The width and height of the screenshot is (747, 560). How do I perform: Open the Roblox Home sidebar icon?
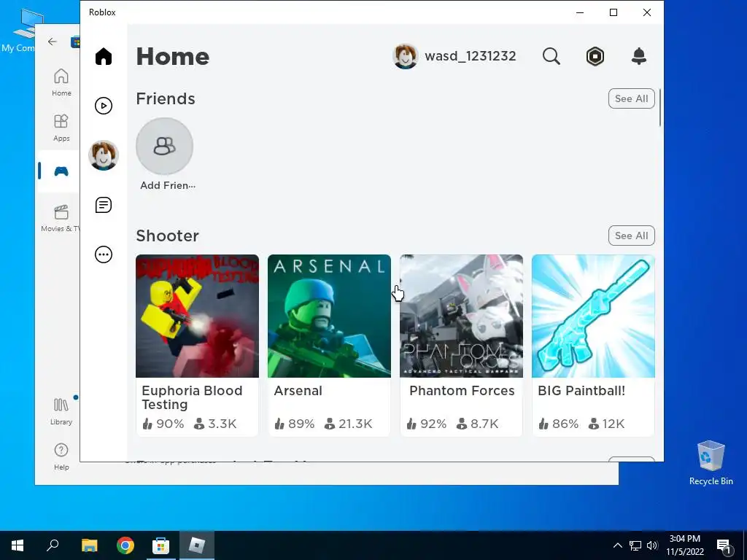(x=104, y=56)
